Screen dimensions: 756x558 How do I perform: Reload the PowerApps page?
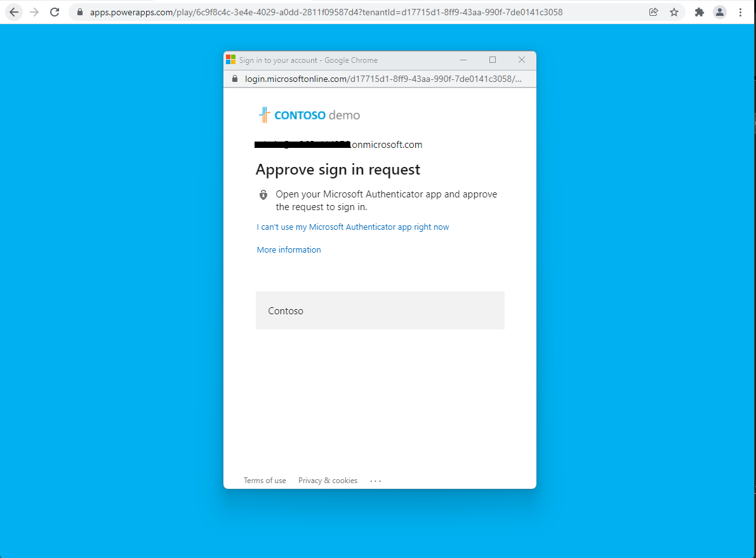pyautogui.click(x=56, y=11)
